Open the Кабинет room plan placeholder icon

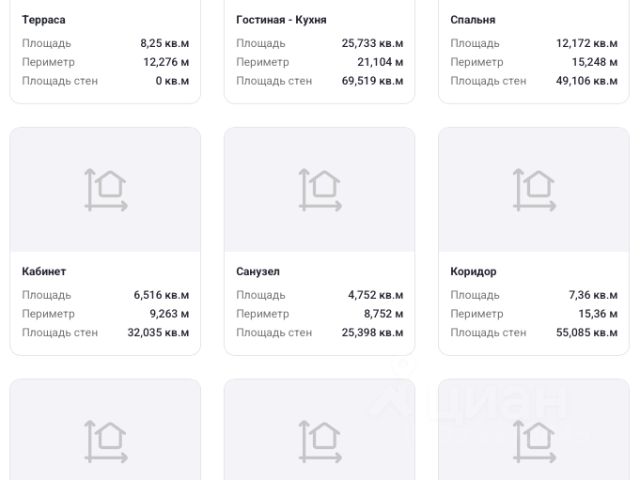point(106,190)
